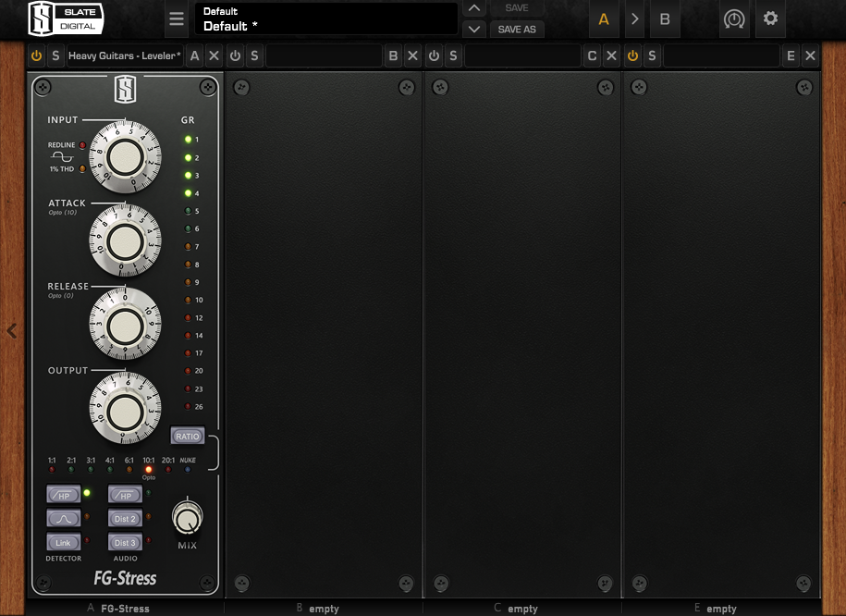Open the hamburger menu beside the preset display
The height and width of the screenshot is (616, 846).
point(177,18)
